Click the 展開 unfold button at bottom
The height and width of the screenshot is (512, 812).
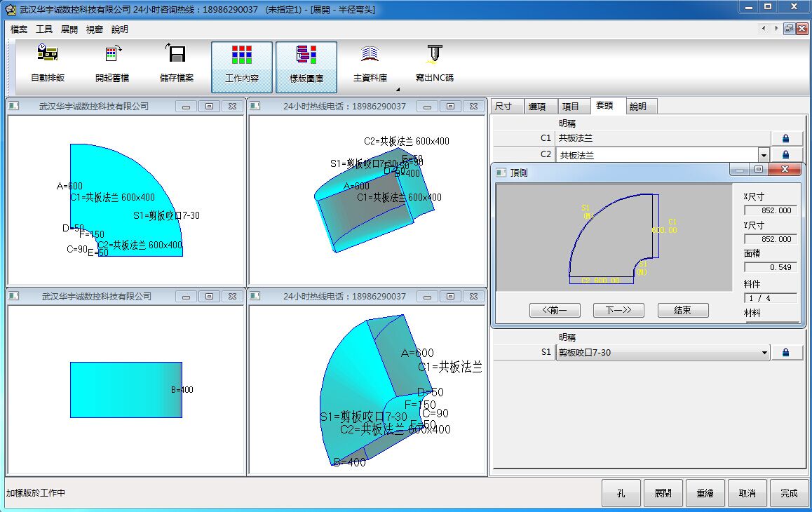(663, 493)
